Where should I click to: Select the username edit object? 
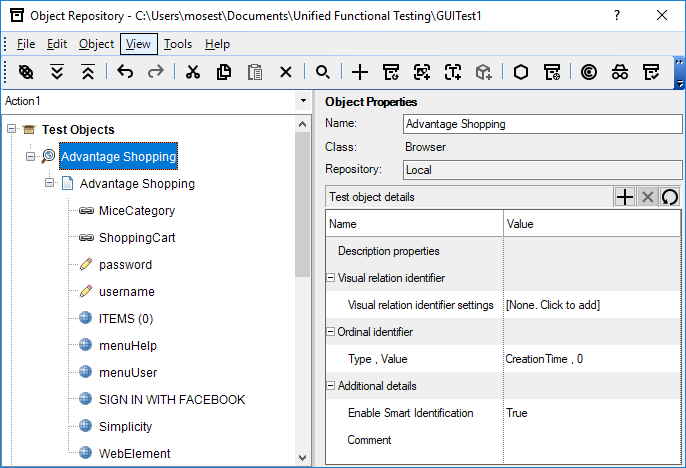126,292
